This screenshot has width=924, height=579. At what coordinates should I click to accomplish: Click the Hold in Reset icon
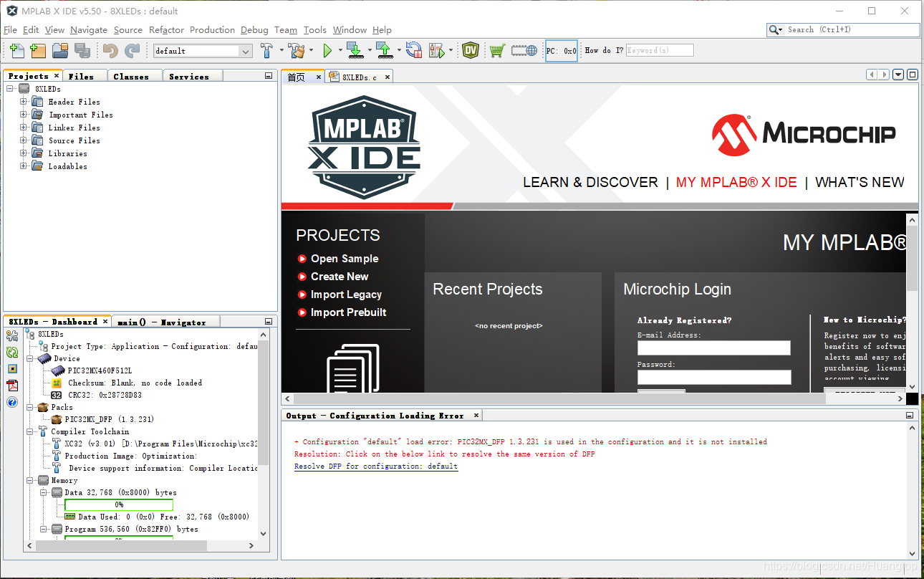click(414, 50)
